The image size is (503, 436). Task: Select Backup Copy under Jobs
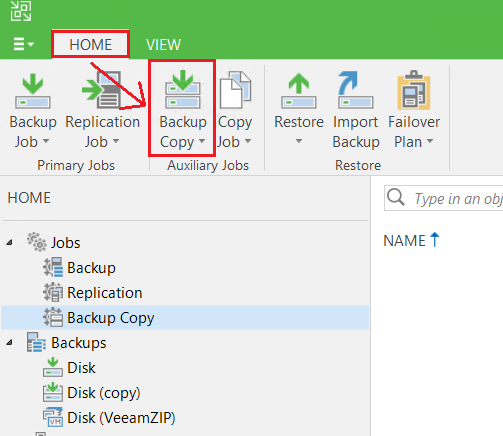[185, 317]
